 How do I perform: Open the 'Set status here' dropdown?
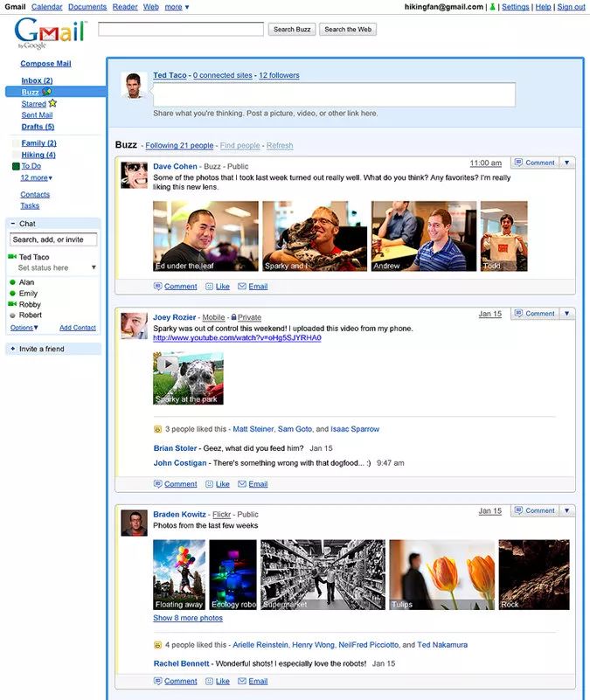click(94, 268)
